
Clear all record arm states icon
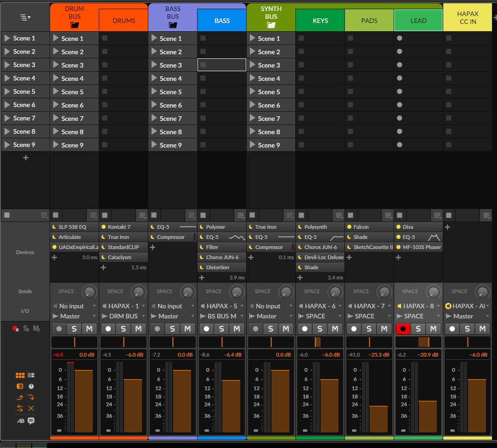pos(16,329)
